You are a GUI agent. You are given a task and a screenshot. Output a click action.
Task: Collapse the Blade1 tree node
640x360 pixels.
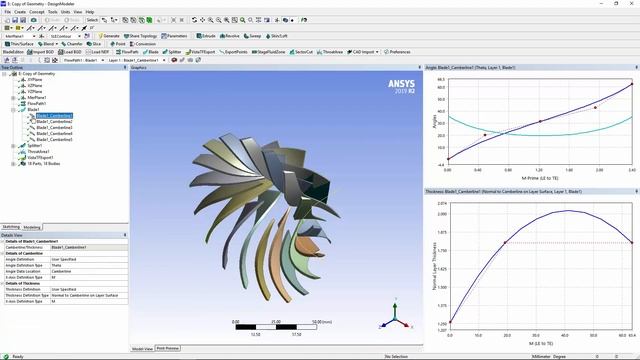coord(13,110)
